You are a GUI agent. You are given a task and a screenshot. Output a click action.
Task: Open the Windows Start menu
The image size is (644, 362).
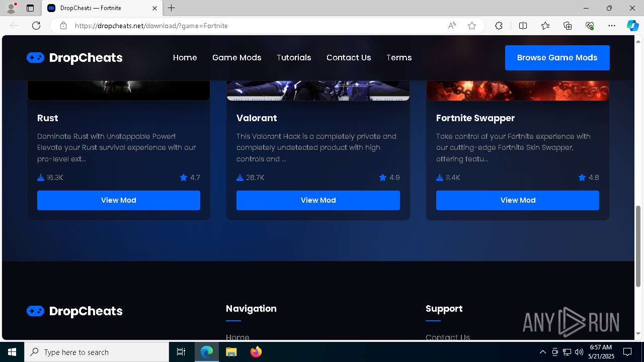[x=12, y=352]
